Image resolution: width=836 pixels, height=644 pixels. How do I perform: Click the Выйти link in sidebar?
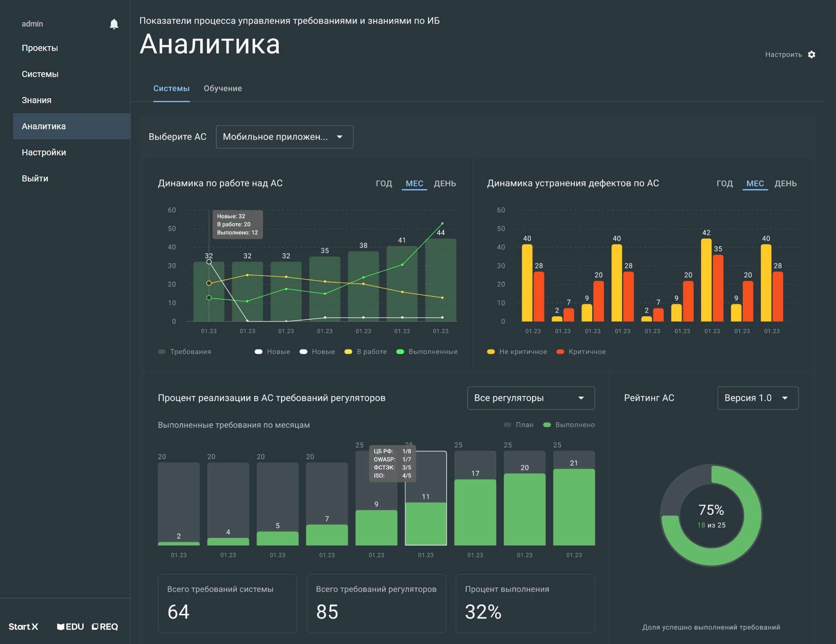click(35, 178)
